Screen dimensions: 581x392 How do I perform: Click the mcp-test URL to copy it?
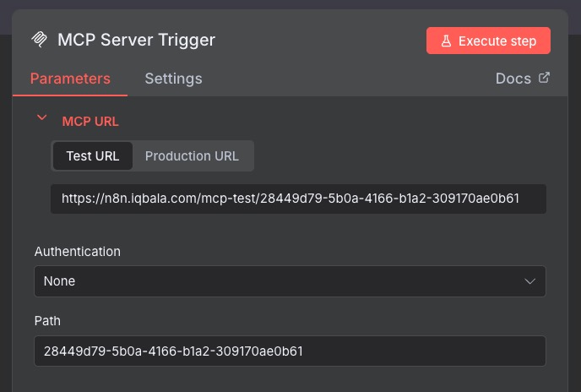pyautogui.click(x=290, y=199)
